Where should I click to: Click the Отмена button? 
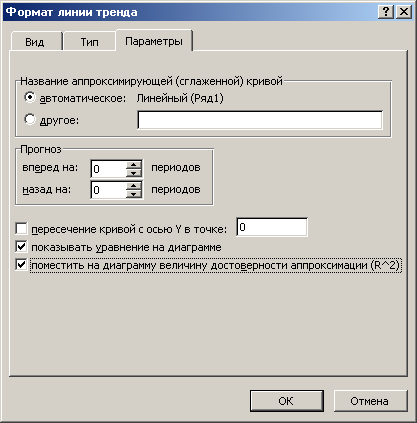tap(370, 401)
